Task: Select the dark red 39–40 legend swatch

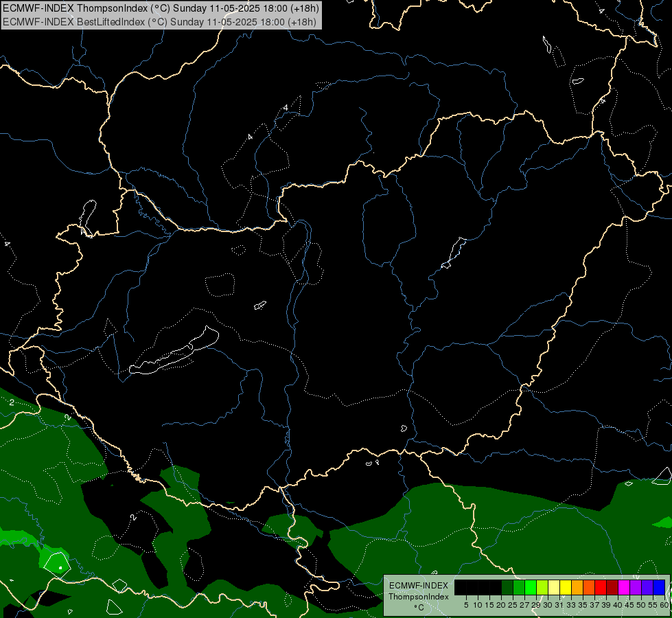Action: pos(612,588)
